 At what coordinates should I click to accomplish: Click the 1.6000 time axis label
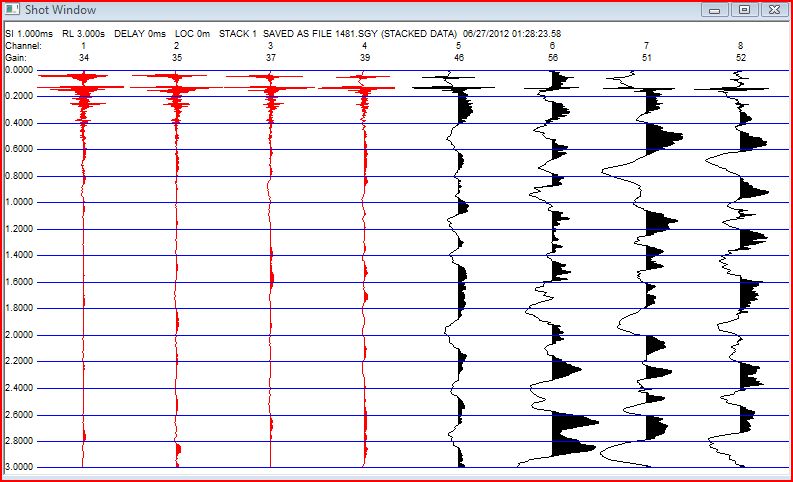[19, 282]
